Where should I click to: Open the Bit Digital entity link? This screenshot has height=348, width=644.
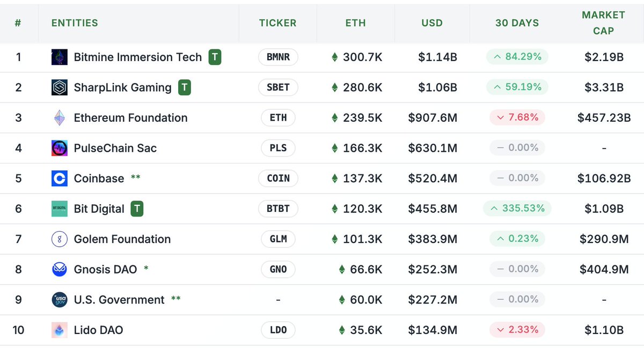coord(99,209)
